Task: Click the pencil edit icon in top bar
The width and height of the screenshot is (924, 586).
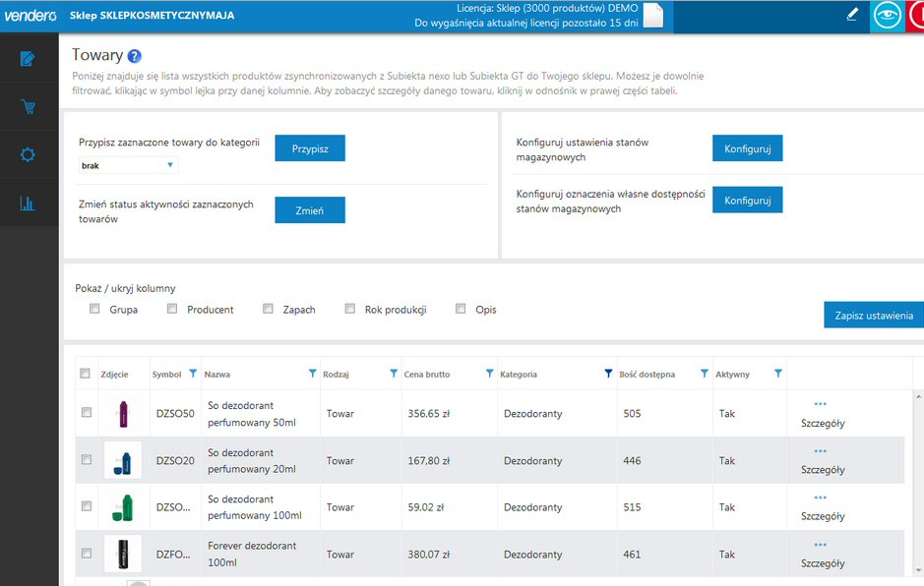Action: click(x=852, y=16)
